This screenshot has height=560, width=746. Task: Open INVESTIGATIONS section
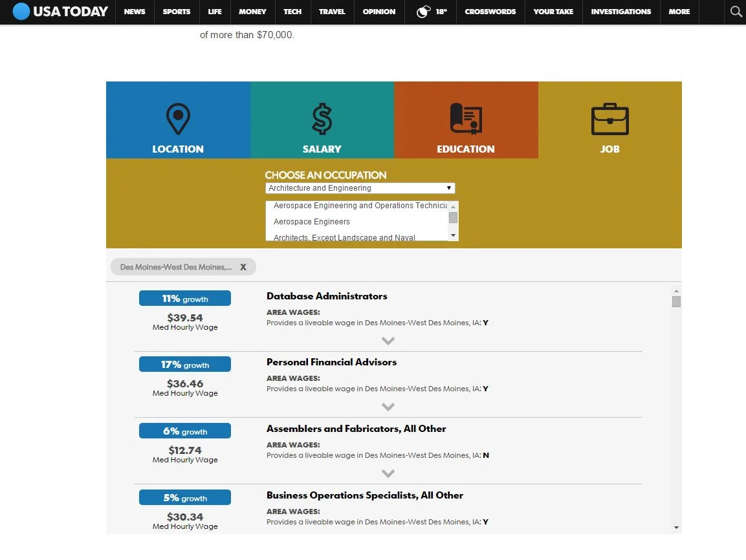point(621,12)
